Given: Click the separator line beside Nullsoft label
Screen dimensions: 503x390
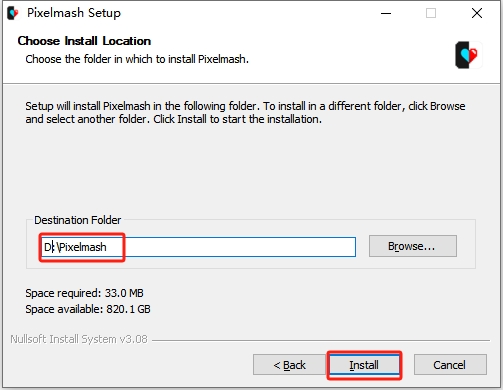Looking at the screenshot, I should click(x=321, y=340).
